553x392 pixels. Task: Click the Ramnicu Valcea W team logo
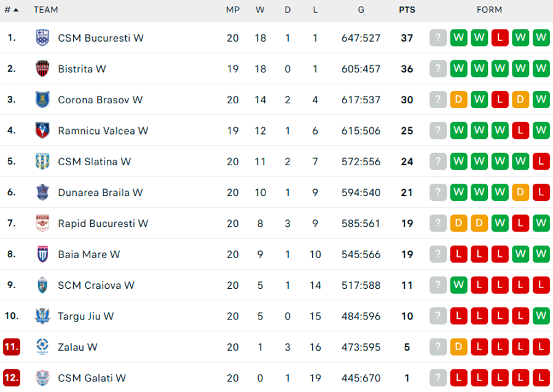tap(42, 130)
